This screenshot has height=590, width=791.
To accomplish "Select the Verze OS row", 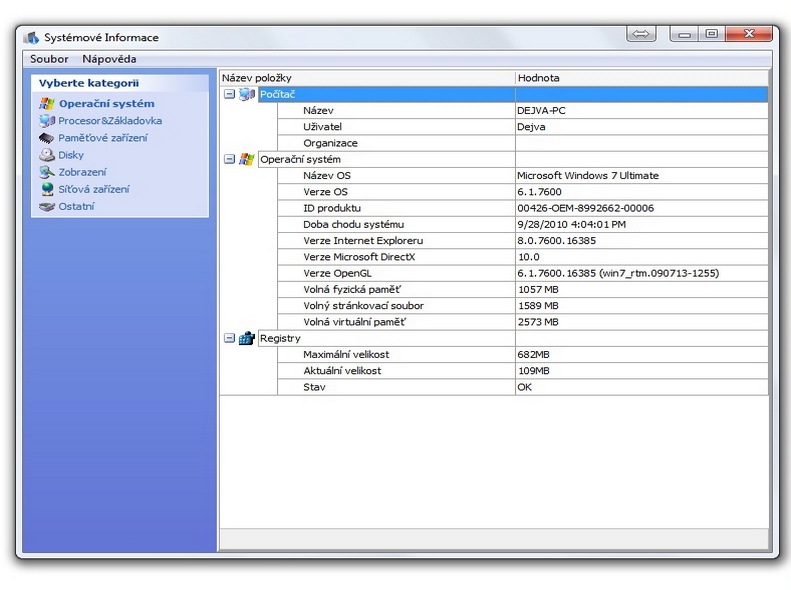I will coord(523,192).
